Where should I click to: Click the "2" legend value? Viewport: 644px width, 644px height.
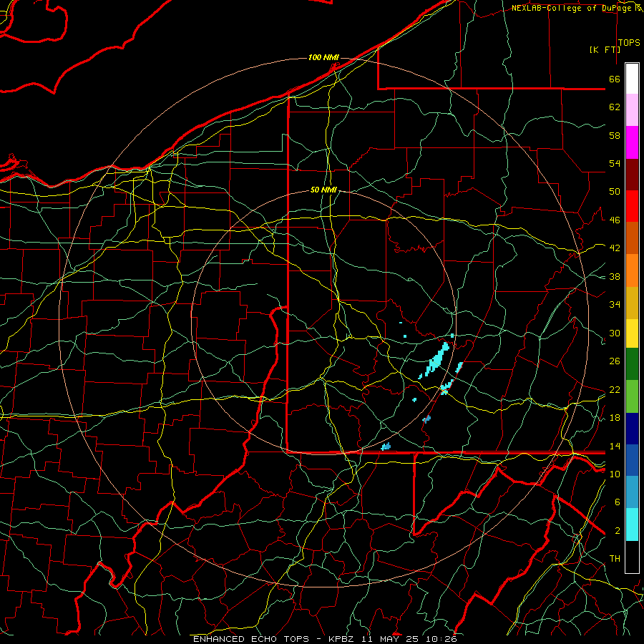[x=618, y=531]
